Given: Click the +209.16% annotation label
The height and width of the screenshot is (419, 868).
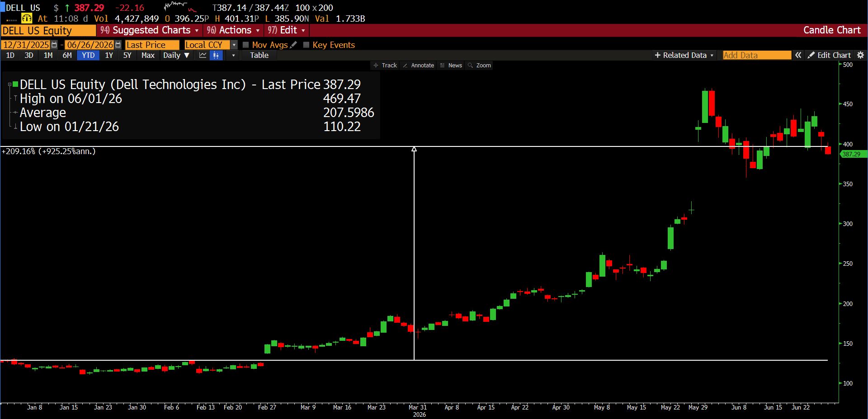Looking at the screenshot, I should [x=49, y=151].
